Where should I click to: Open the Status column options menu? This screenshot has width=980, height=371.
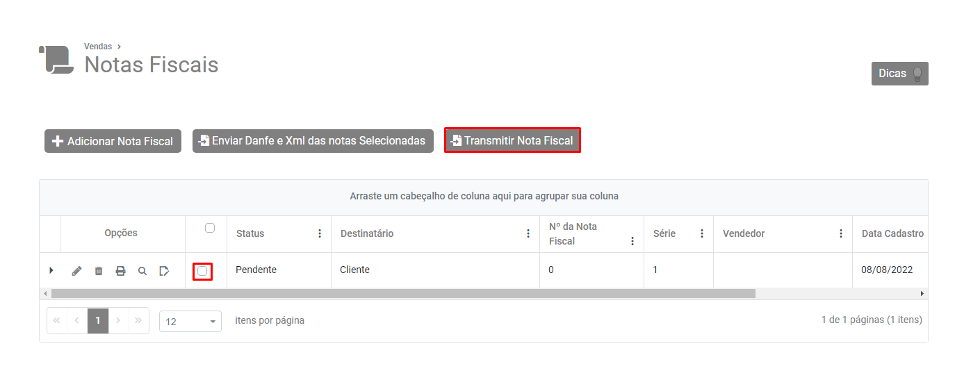point(320,234)
